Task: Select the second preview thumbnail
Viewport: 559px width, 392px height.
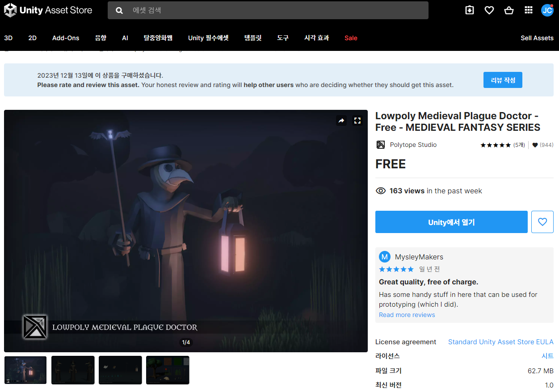Action: tap(73, 370)
